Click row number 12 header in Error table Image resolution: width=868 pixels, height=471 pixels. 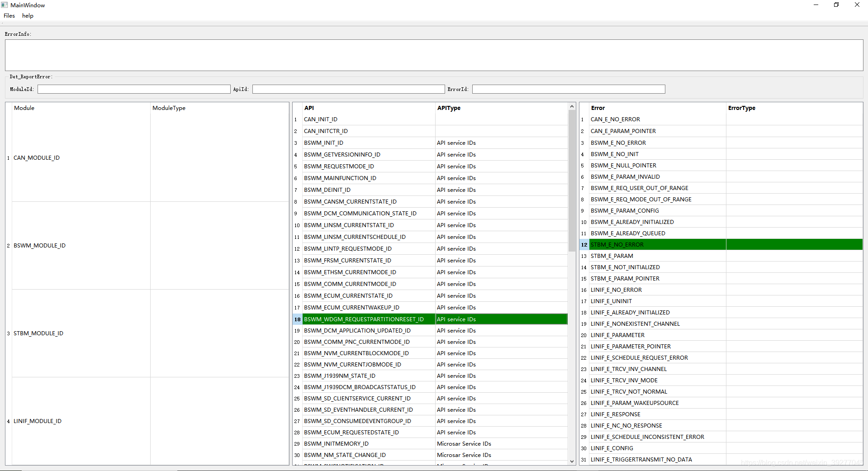click(584, 245)
